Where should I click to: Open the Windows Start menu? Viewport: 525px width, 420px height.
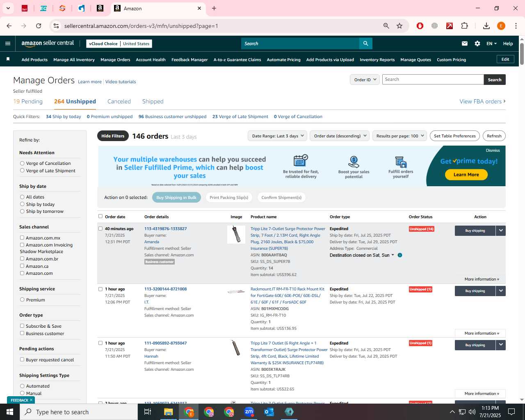pos(10,412)
